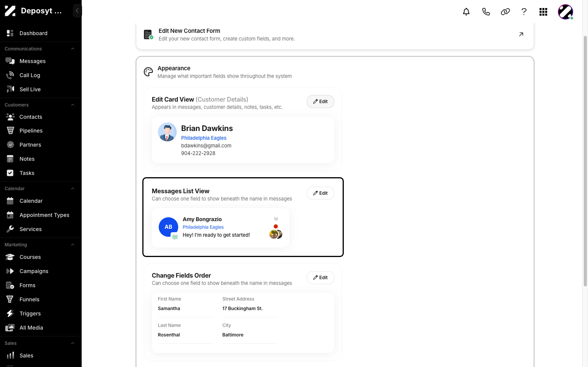Click the Pipelines funnel icon
This screenshot has height=367, width=588.
click(x=10, y=131)
